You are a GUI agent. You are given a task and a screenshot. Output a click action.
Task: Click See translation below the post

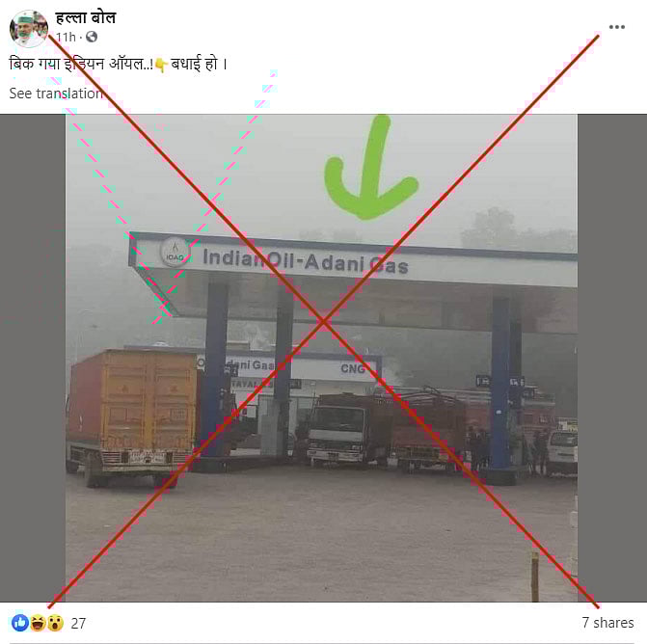point(56,94)
